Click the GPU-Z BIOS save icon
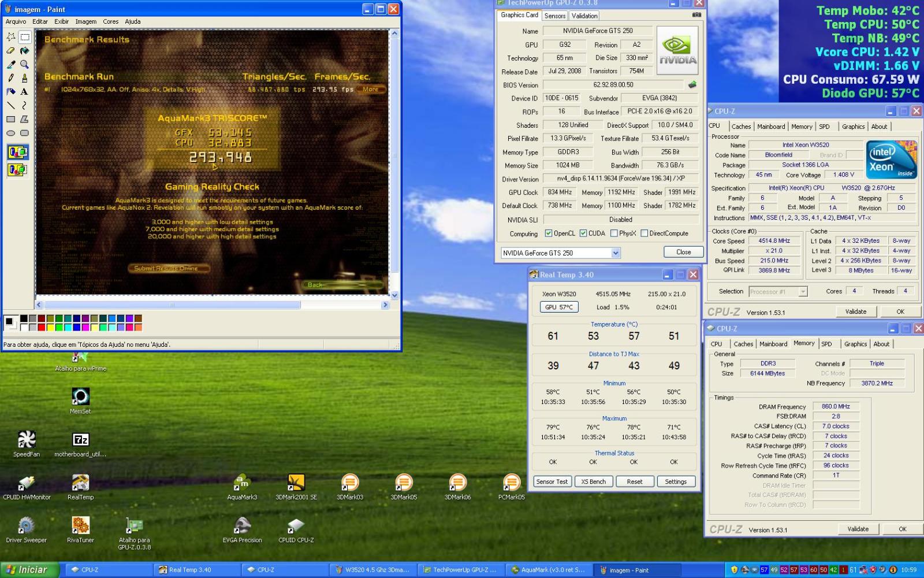The width and height of the screenshot is (924, 578). [692, 84]
